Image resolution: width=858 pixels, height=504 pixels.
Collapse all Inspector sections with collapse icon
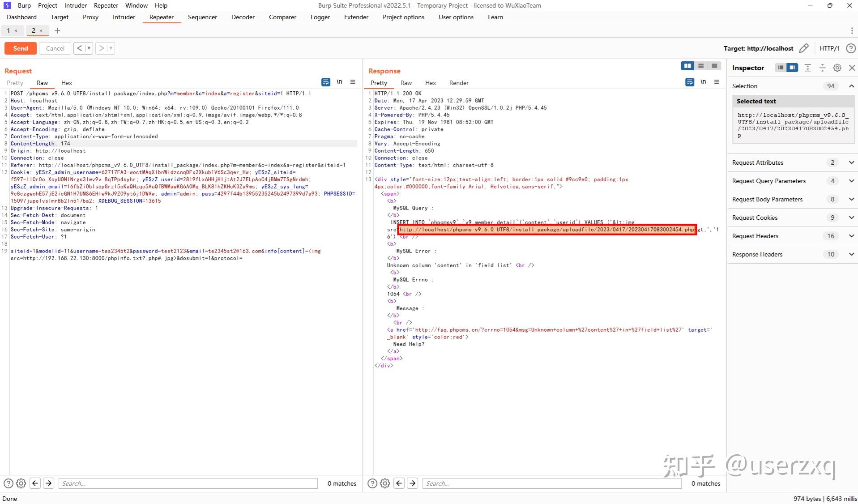[822, 68]
